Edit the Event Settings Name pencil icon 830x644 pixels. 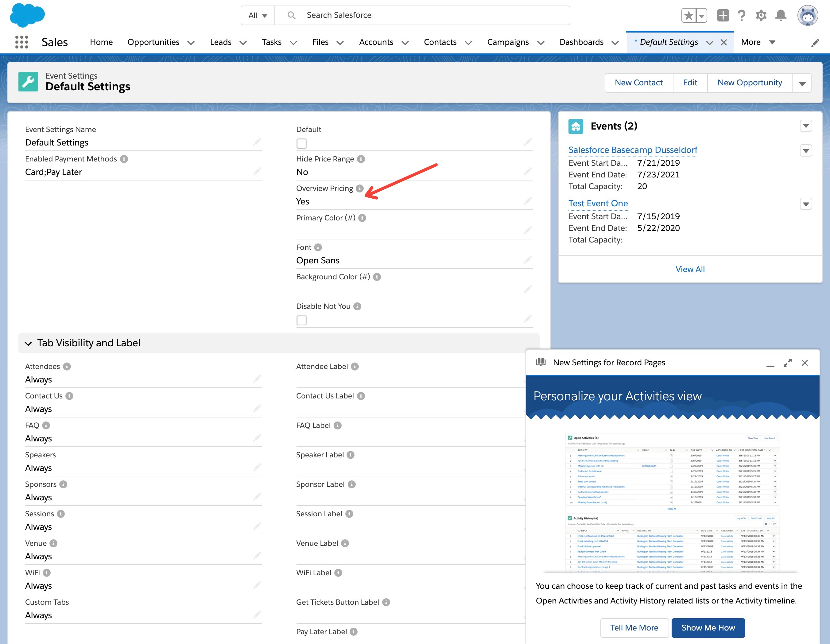pos(257,142)
